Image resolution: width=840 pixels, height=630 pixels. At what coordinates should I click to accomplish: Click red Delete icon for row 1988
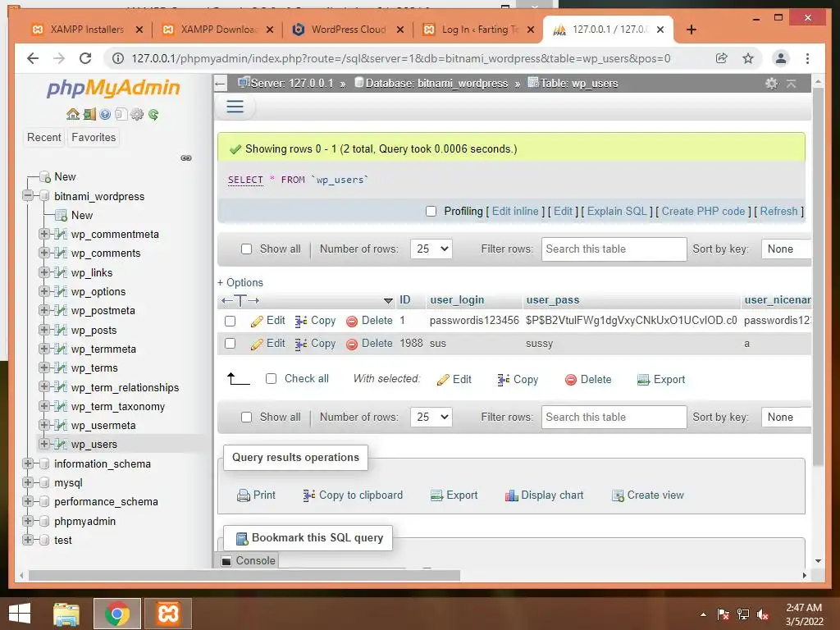(352, 345)
